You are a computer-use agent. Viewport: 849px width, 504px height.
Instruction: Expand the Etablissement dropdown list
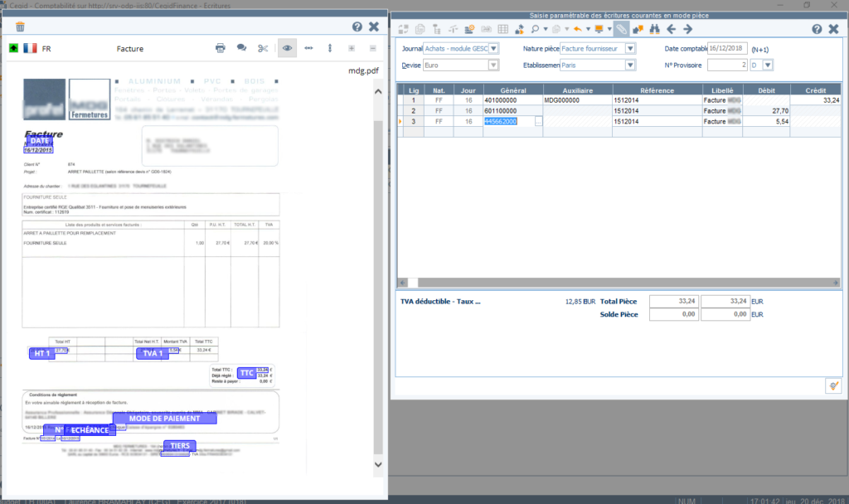click(x=631, y=65)
